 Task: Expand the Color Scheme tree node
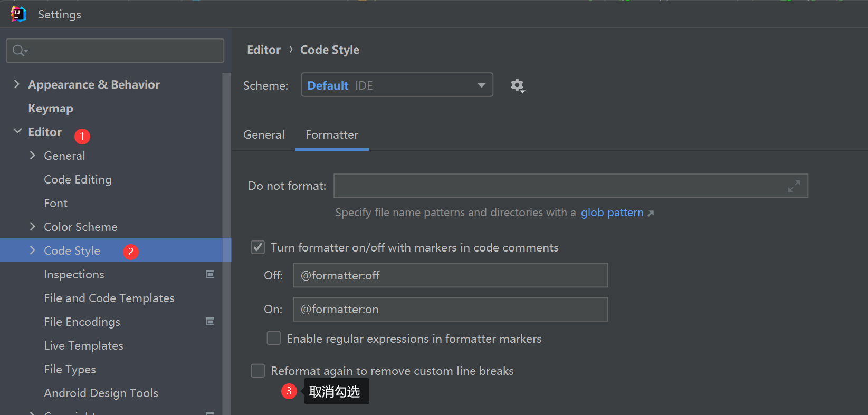(x=33, y=227)
